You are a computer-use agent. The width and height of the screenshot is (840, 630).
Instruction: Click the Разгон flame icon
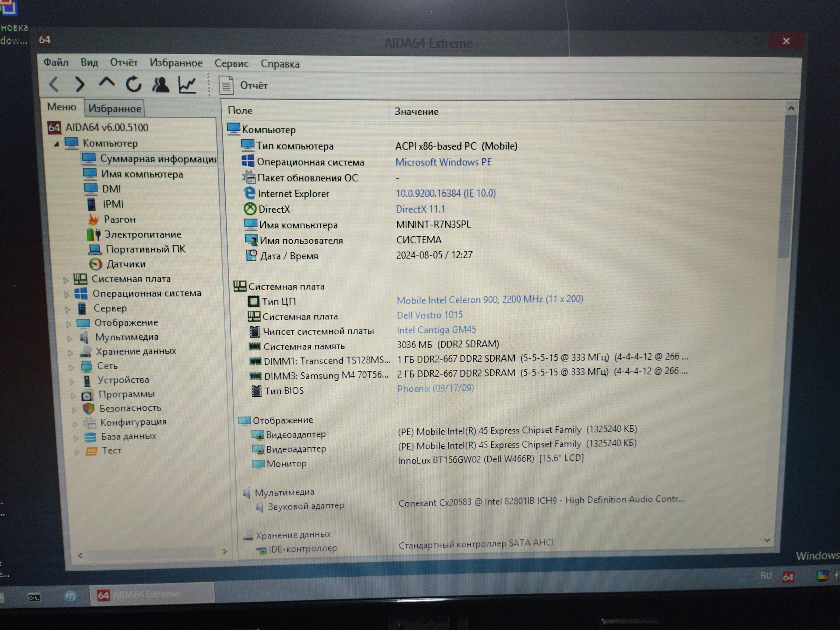coord(93,219)
